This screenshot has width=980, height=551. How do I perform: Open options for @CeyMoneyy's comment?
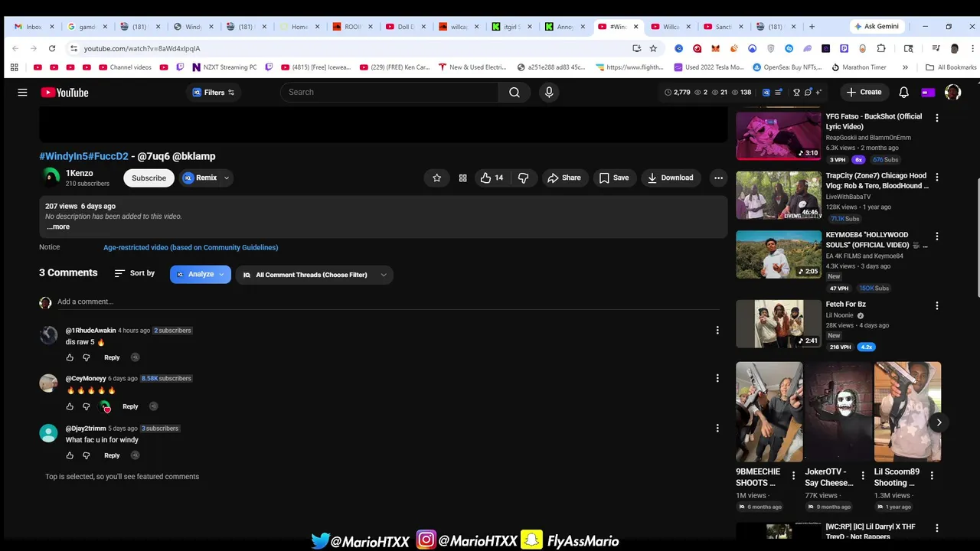pyautogui.click(x=717, y=378)
